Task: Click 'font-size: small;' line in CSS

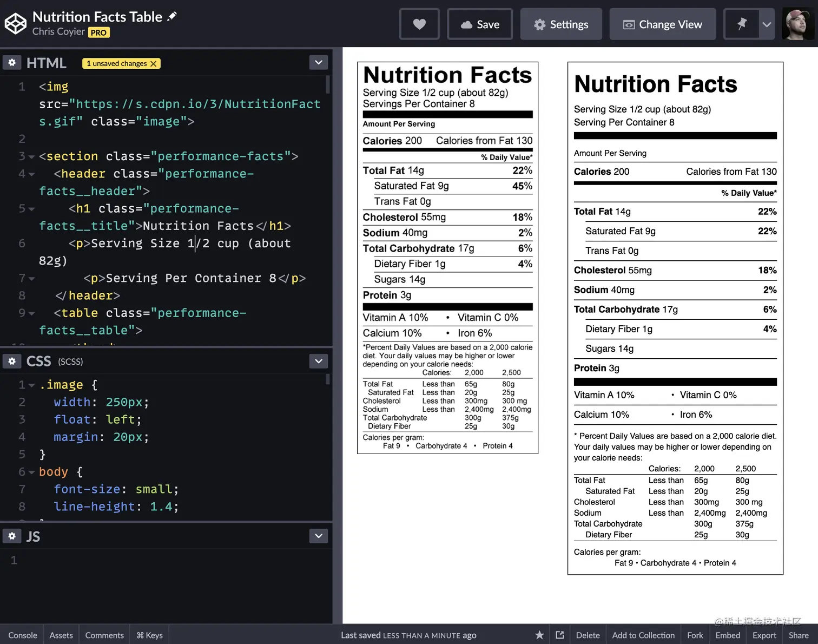Action: (116, 489)
